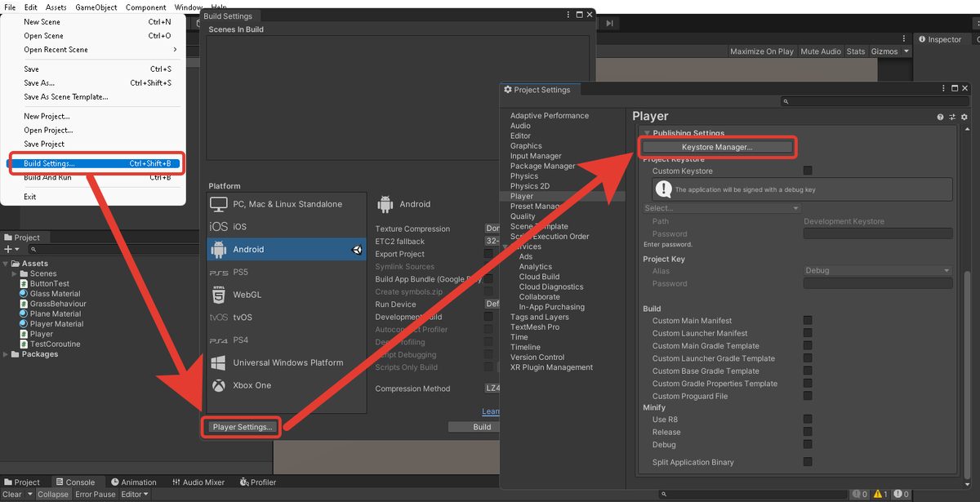Open Build Settings window kebab menu
This screenshot has height=502, width=980.
(x=568, y=16)
